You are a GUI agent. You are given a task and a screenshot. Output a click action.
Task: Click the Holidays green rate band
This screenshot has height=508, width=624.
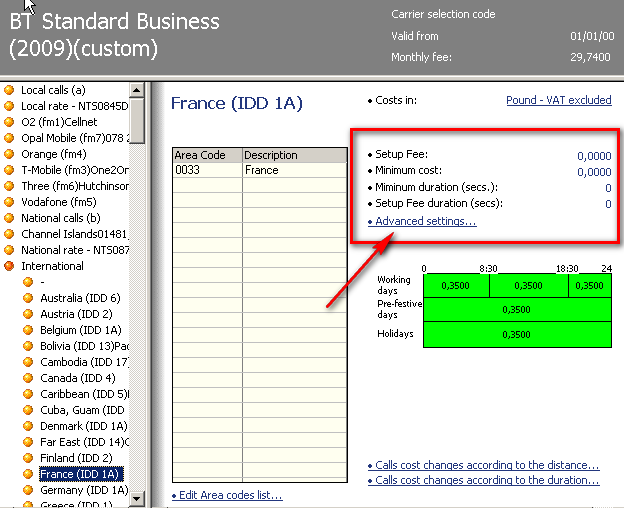pyautogui.click(x=516, y=335)
